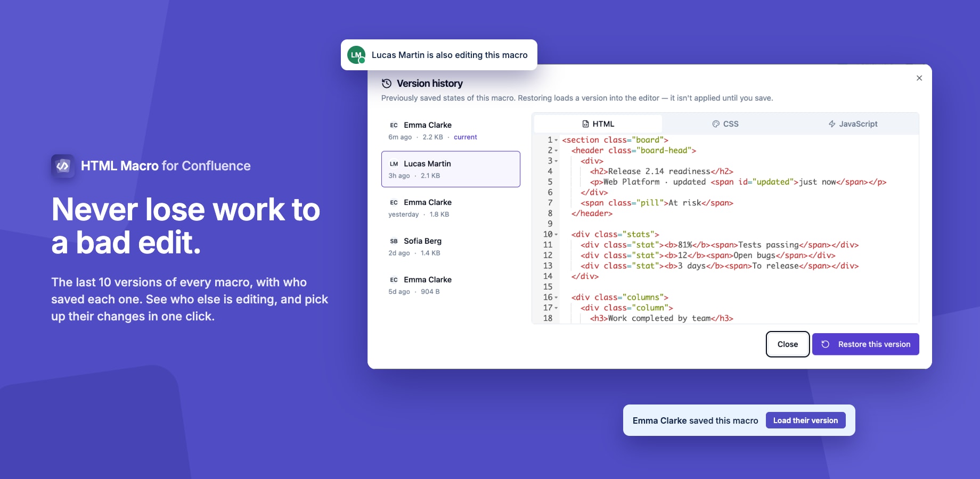Screen dimensions: 980x479
Task: Click 'Emma Clarke saved this macro' text
Action: point(695,420)
